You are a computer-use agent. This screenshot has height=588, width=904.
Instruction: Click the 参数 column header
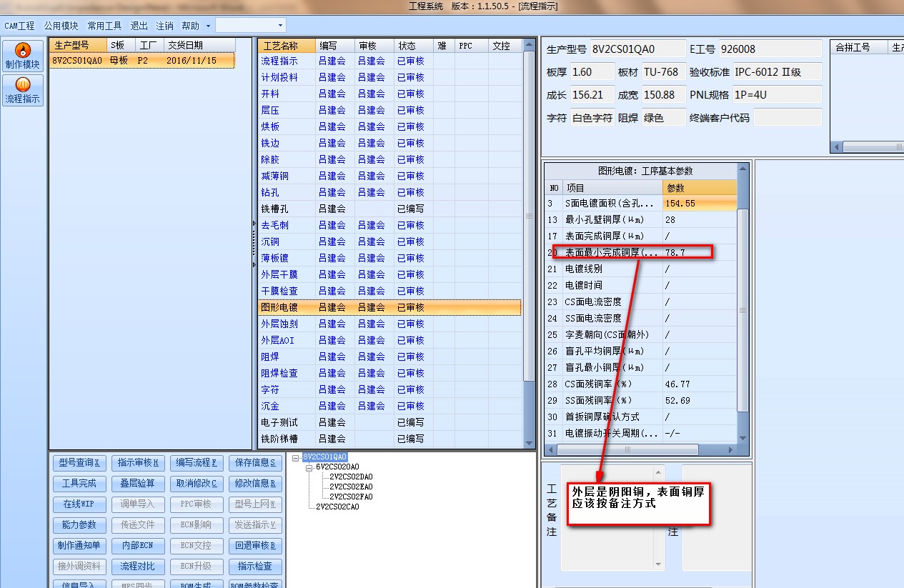(700, 188)
